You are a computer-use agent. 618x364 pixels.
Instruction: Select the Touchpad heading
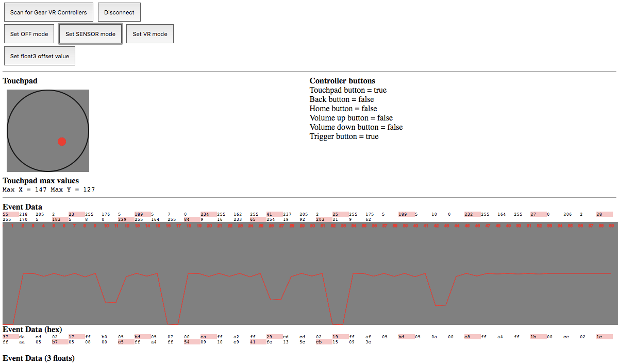click(20, 81)
